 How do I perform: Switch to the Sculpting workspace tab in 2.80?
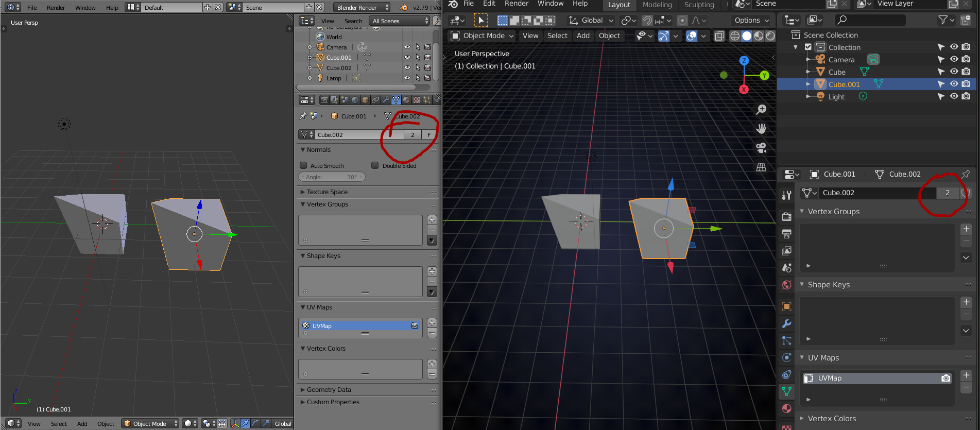(699, 5)
